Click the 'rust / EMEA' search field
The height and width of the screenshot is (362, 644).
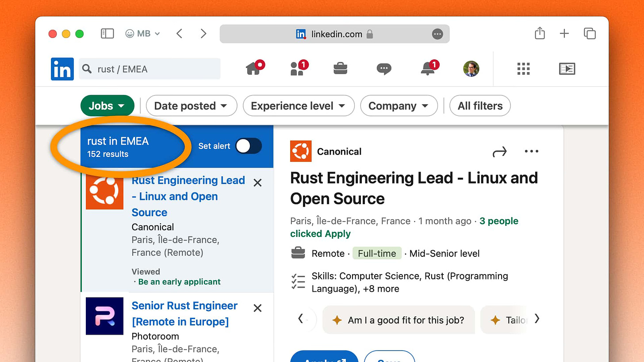[149, 69]
